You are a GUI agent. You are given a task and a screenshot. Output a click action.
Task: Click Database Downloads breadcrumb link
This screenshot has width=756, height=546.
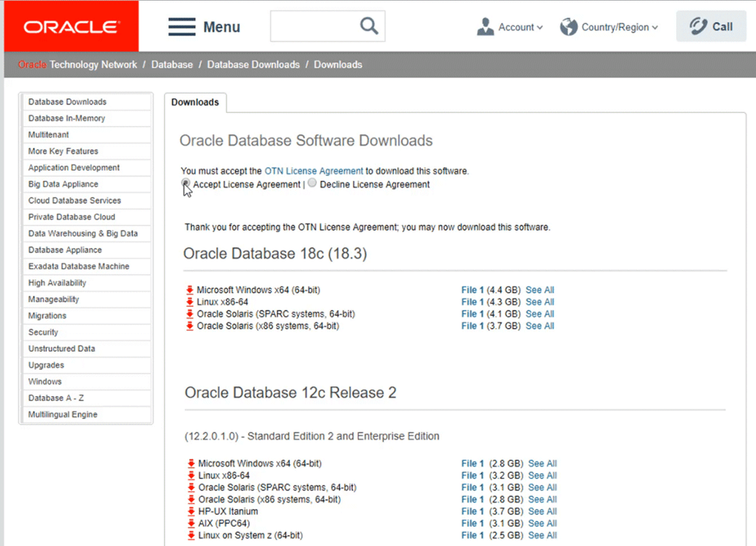[x=254, y=64]
